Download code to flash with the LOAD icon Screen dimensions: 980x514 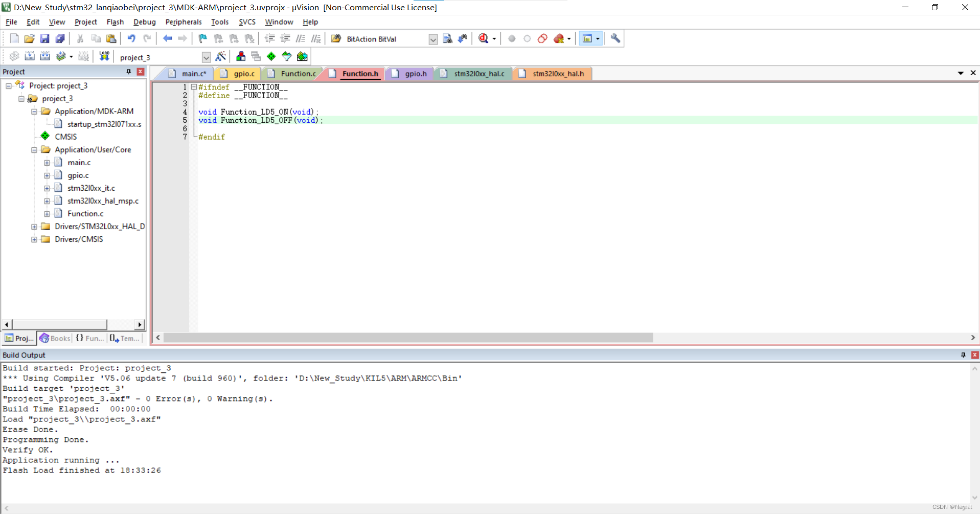pyautogui.click(x=104, y=56)
